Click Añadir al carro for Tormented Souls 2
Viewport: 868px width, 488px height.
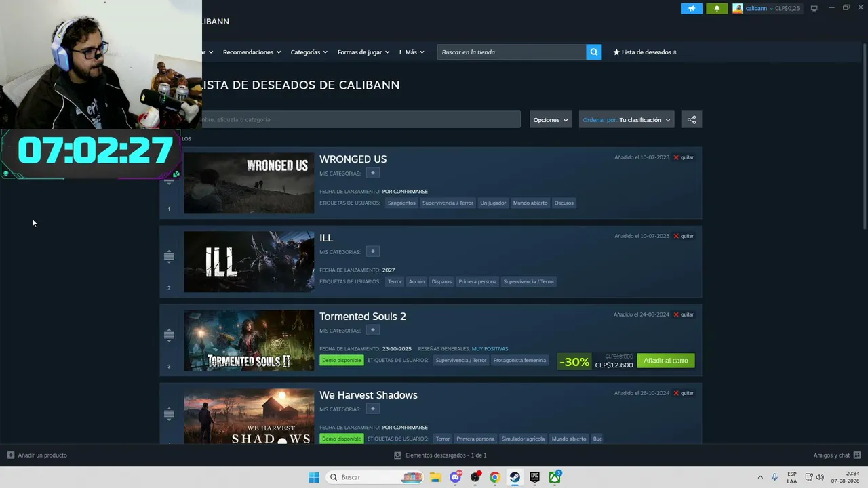pyautogui.click(x=666, y=361)
